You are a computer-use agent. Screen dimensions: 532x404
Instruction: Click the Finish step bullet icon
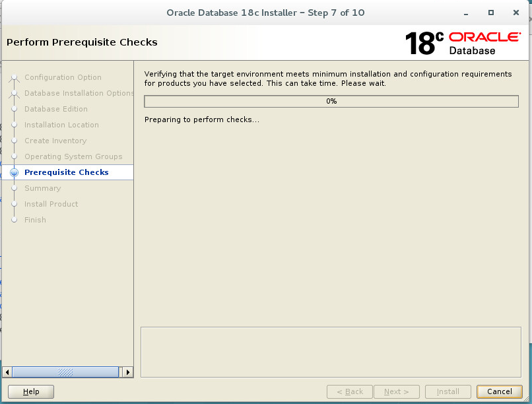15,220
